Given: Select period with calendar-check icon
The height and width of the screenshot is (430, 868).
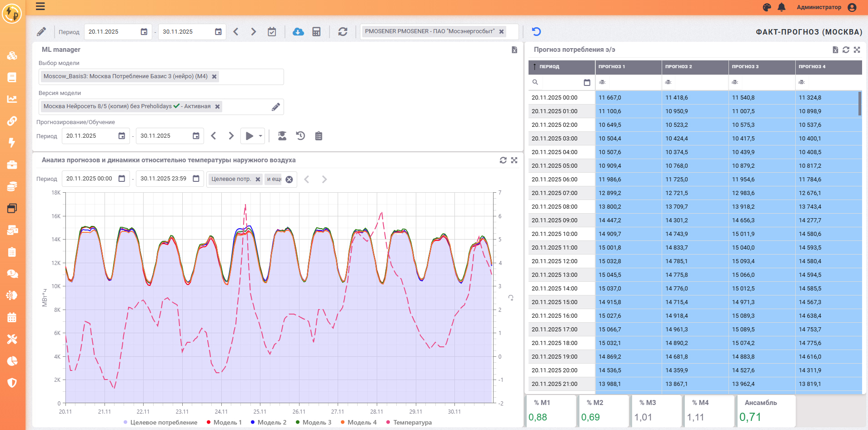Looking at the screenshot, I should coord(272,31).
